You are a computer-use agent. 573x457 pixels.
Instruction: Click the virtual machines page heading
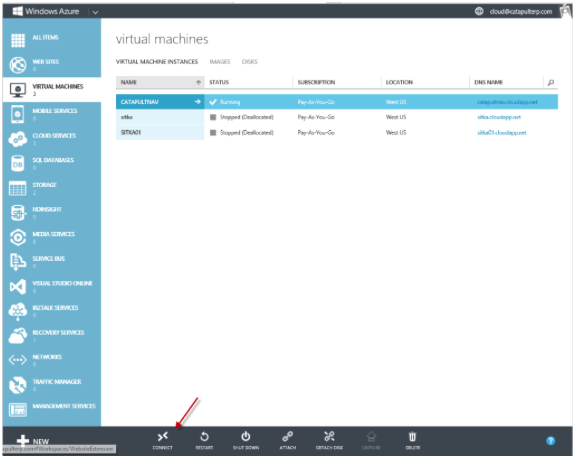(162, 39)
